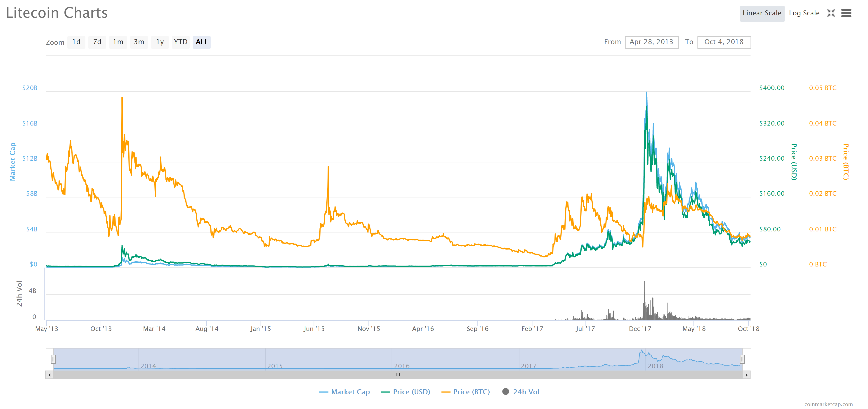Click the Dec '17 x-axis label
868x409 pixels.
coord(640,329)
